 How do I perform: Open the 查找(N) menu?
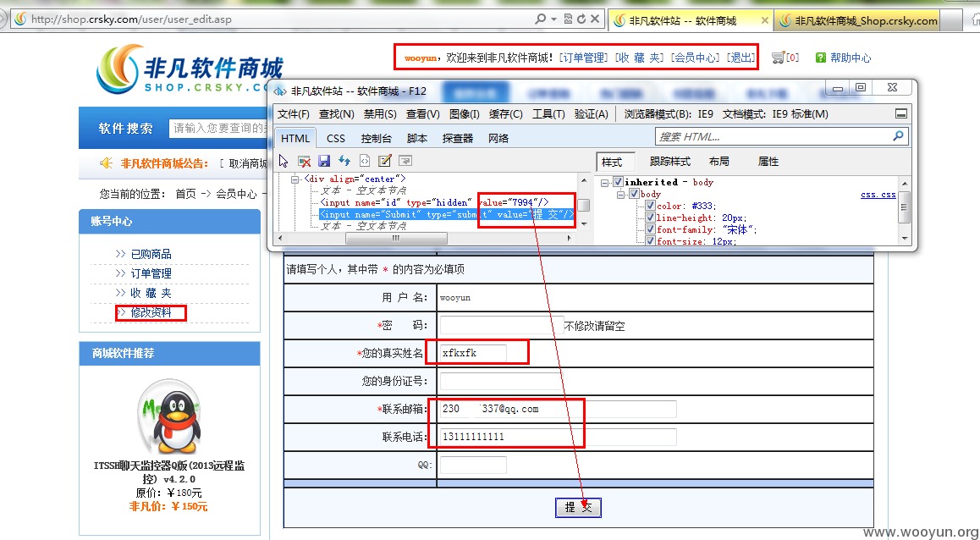coord(336,113)
